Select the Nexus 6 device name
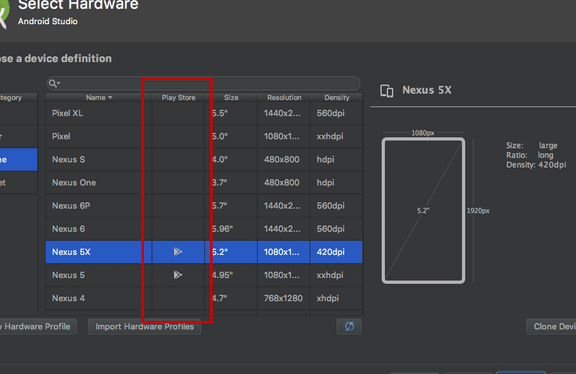Screen dimensions: 576x374 point(68,229)
